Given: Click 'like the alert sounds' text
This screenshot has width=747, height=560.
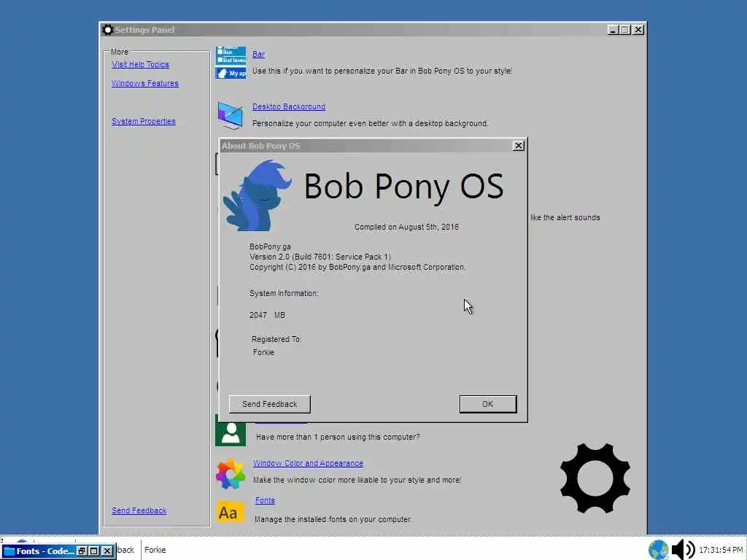Looking at the screenshot, I should tap(565, 217).
